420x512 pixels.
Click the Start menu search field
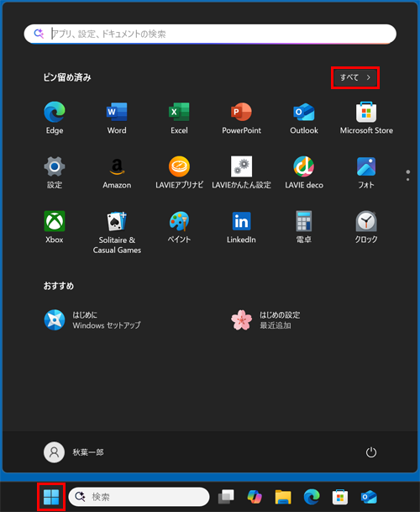click(210, 34)
